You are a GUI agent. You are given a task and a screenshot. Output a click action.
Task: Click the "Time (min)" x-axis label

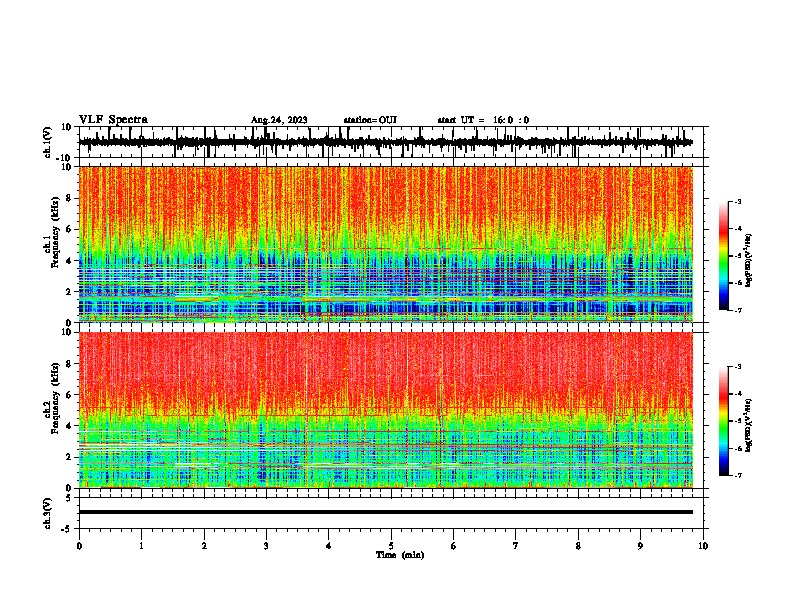tap(400, 555)
